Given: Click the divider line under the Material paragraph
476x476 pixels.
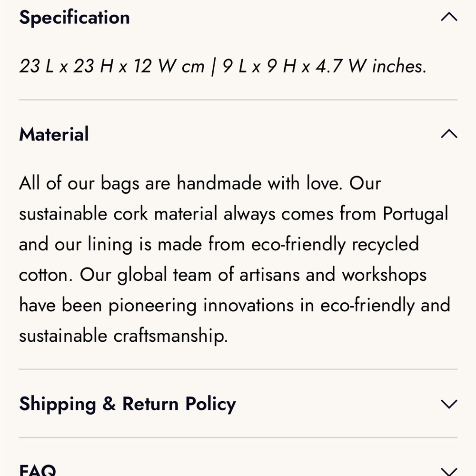Looking at the screenshot, I should click(x=238, y=369).
